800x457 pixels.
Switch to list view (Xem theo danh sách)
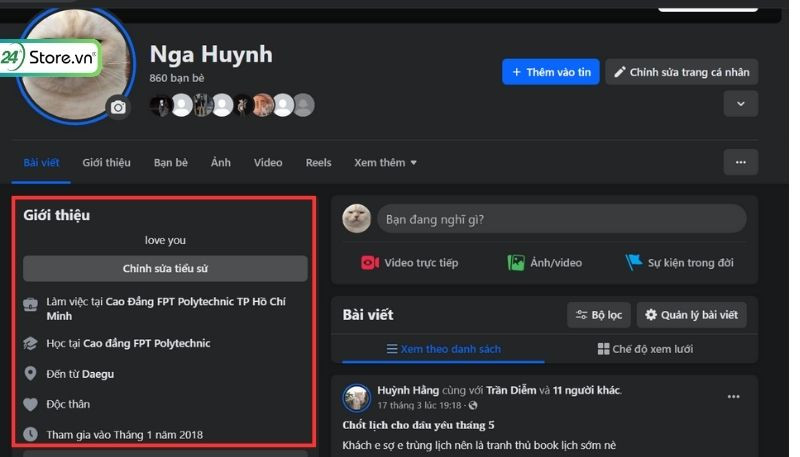pos(443,349)
